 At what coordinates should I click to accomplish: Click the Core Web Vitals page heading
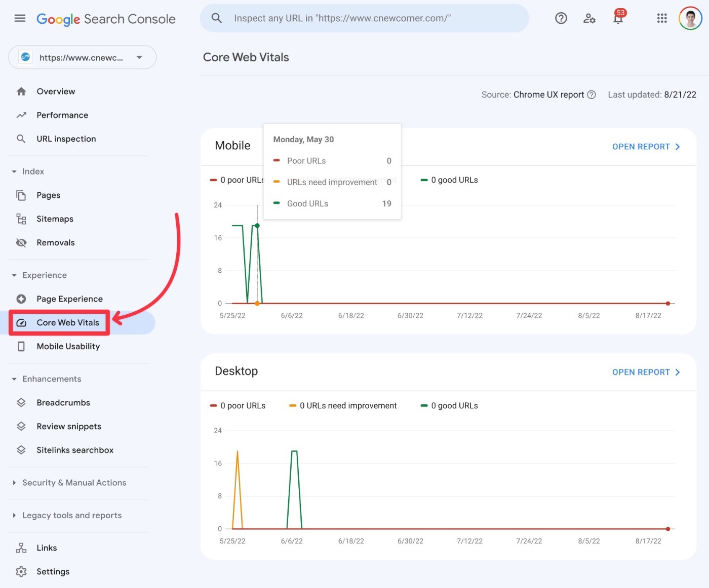(x=246, y=57)
